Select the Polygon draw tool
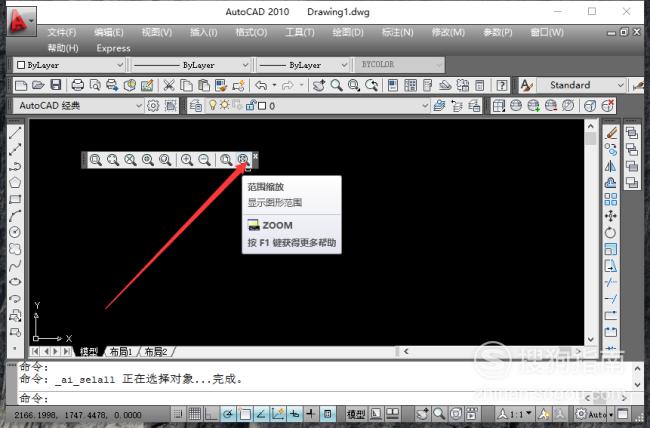Image resolution: width=650 pixels, height=428 pixels. [15, 182]
